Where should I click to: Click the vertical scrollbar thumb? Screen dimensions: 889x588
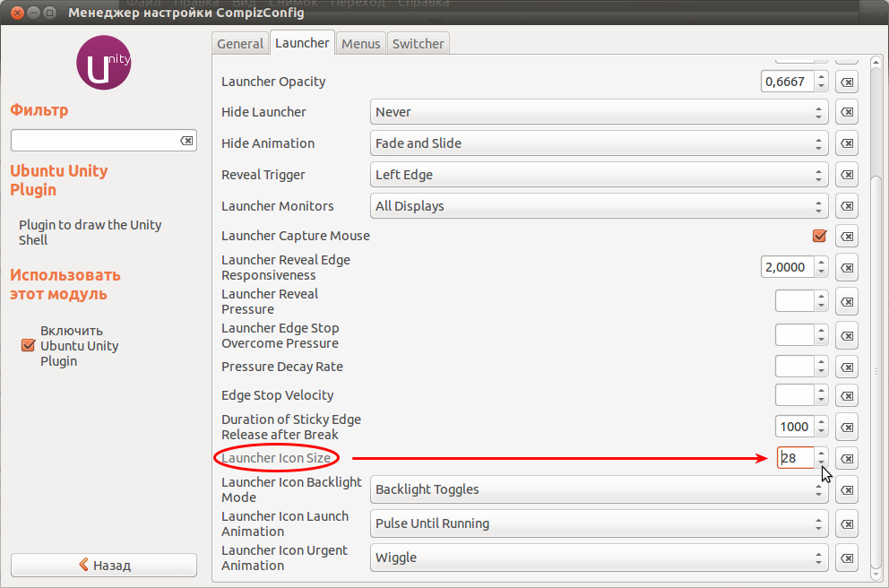[x=876, y=371]
